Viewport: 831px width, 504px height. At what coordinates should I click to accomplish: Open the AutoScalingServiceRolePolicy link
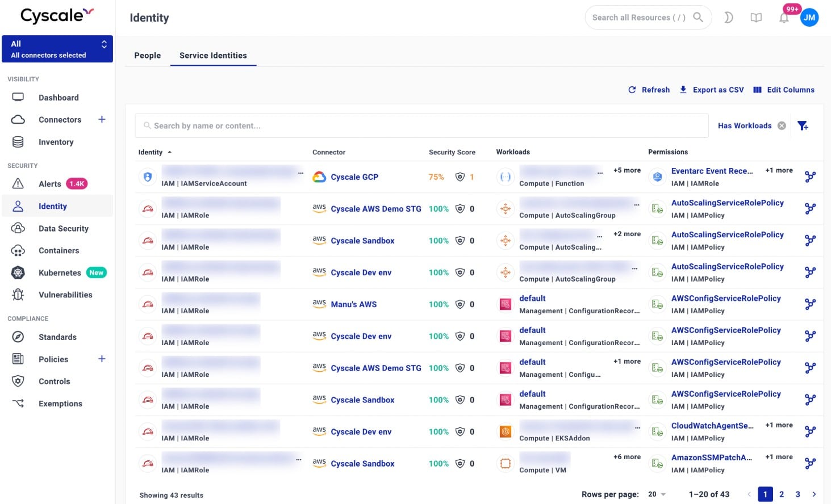pos(727,203)
